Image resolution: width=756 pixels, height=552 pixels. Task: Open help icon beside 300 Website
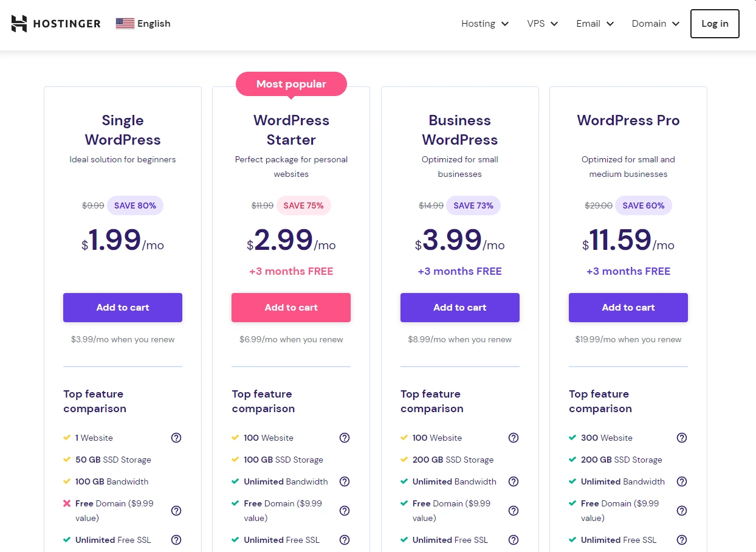(x=682, y=438)
